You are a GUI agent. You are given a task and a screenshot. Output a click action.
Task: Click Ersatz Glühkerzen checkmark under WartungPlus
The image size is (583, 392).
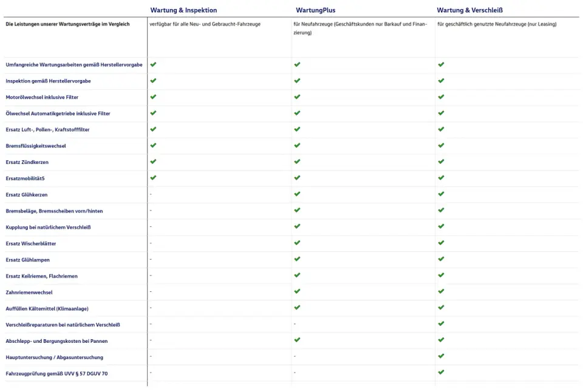tap(297, 194)
